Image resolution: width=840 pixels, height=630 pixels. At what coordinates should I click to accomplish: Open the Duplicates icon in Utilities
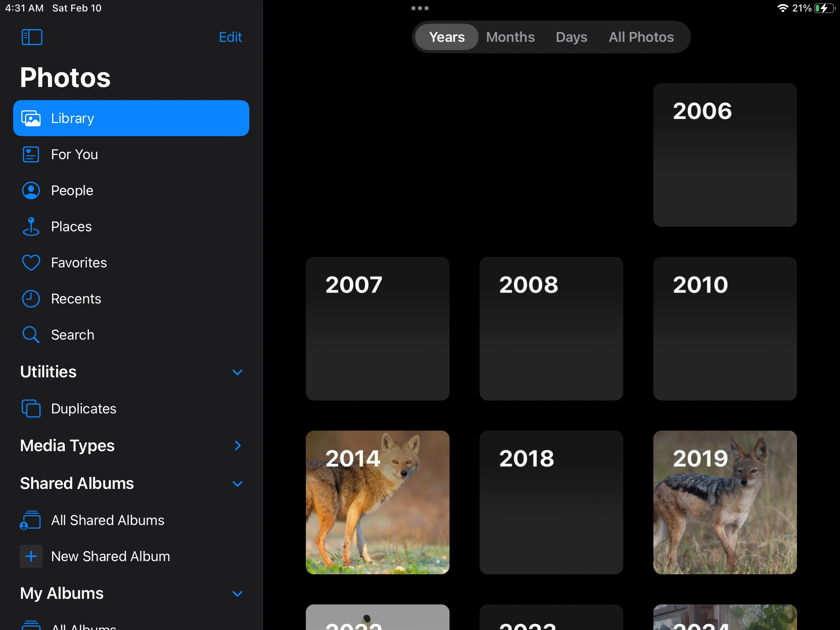pyautogui.click(x=31, y=409)
